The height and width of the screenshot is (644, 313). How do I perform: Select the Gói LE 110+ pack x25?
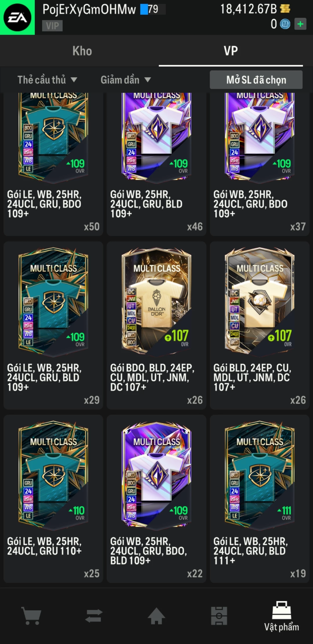(x=53, y=499)
